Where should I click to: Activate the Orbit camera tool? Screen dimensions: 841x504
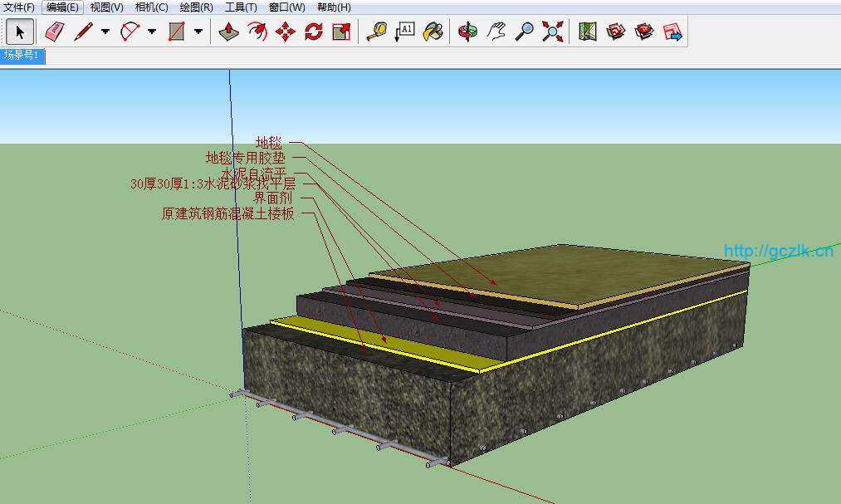coord(468,32)
